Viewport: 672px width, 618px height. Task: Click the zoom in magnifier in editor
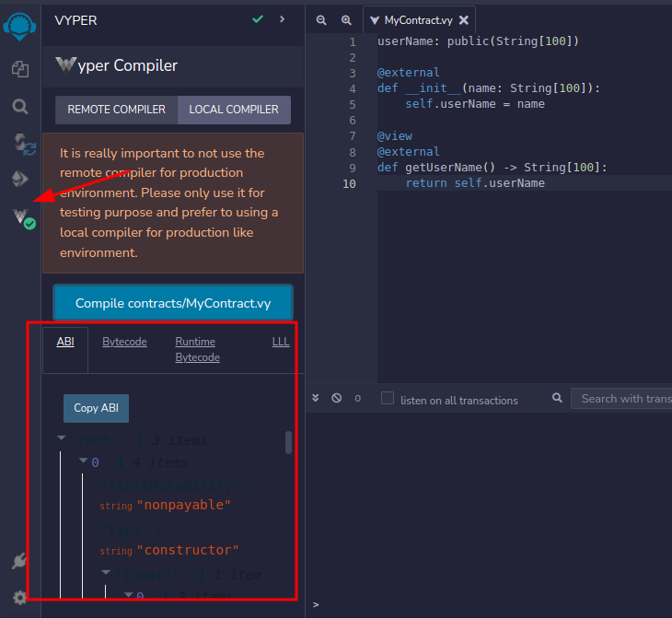pyautogui.click(x=346, y=19)
